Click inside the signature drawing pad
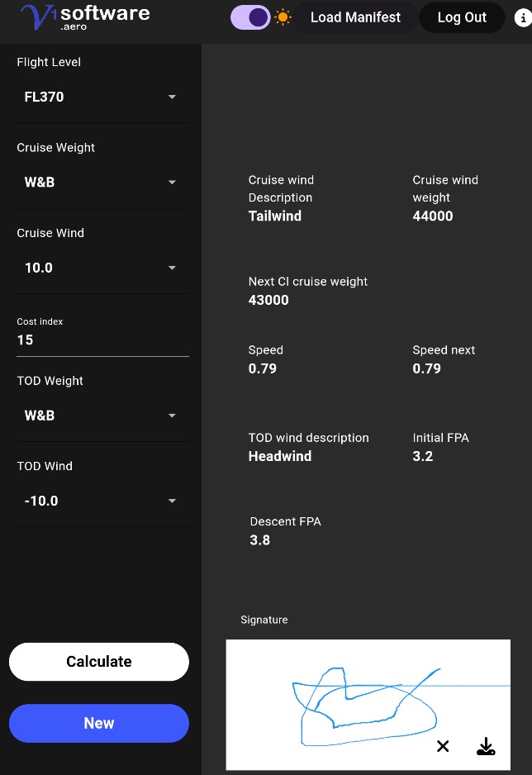Image resolution: width=532 pixels, height=775 pixels. (x=368, y=702)
